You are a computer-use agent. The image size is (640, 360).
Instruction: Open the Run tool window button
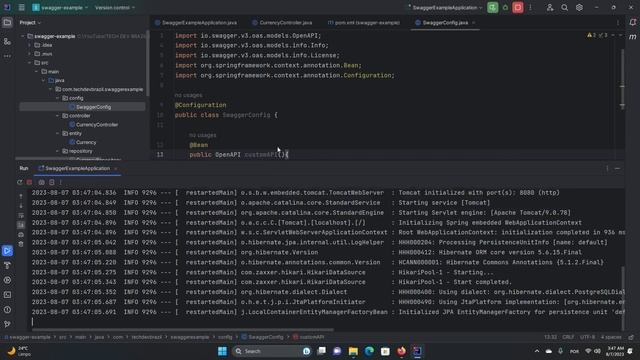pos(7,251)
